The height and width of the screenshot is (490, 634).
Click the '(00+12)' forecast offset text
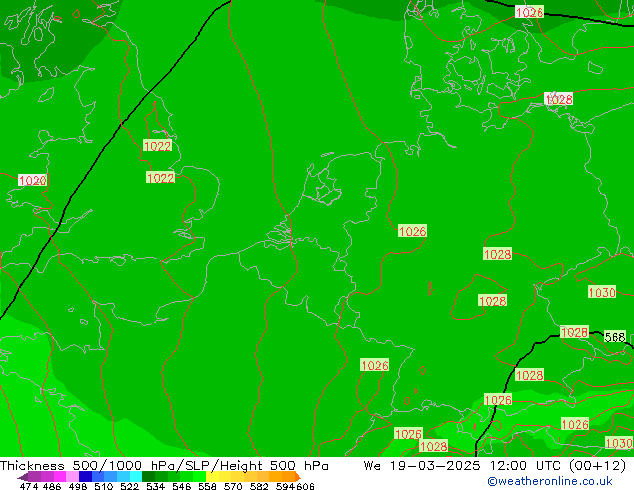coord(598,466)
